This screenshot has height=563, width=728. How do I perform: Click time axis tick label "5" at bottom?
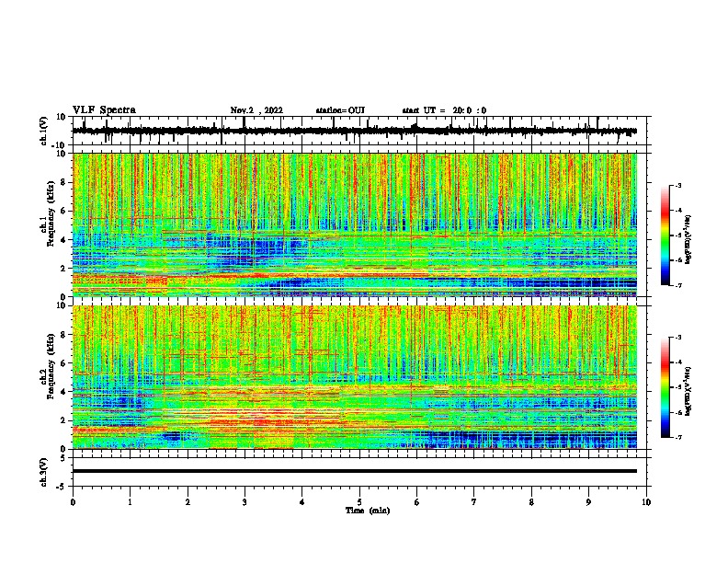pyautogui.click(x=359, y=502)
